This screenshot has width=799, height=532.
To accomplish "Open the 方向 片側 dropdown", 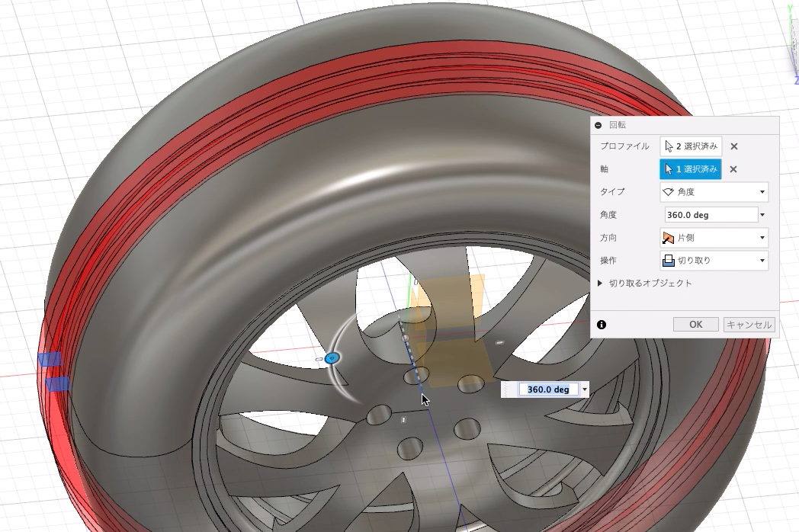I will pos(714,238).
